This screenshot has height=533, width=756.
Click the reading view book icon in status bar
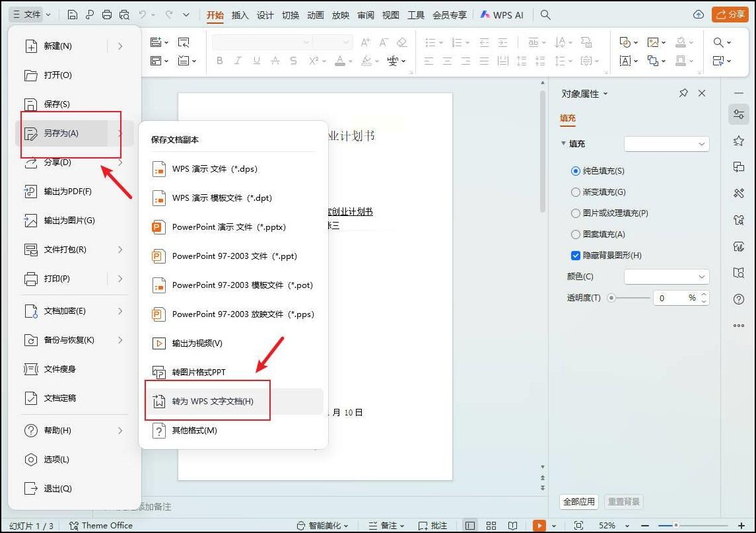(513, 525)
